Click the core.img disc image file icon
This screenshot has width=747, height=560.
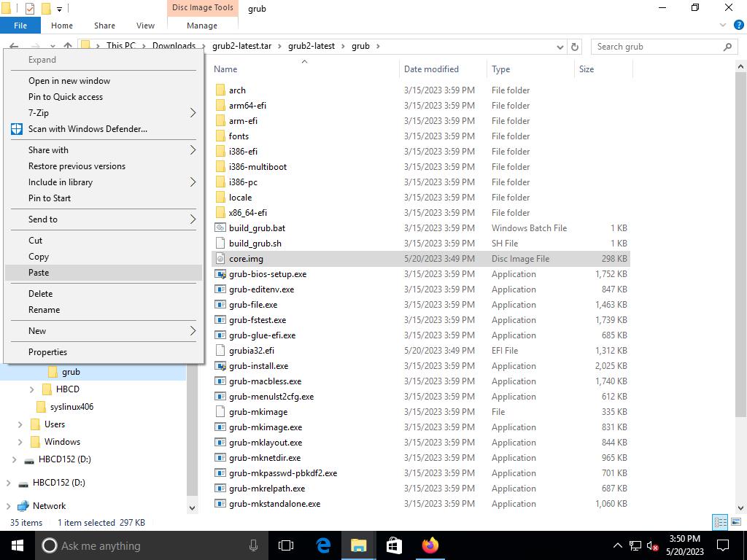[221, 259]
